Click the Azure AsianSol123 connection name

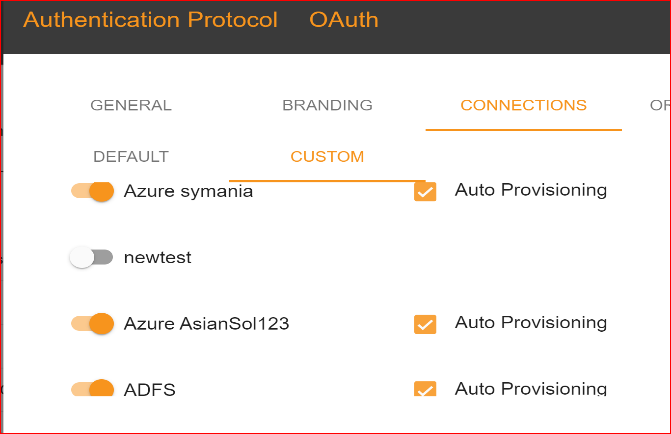[206, 323]
